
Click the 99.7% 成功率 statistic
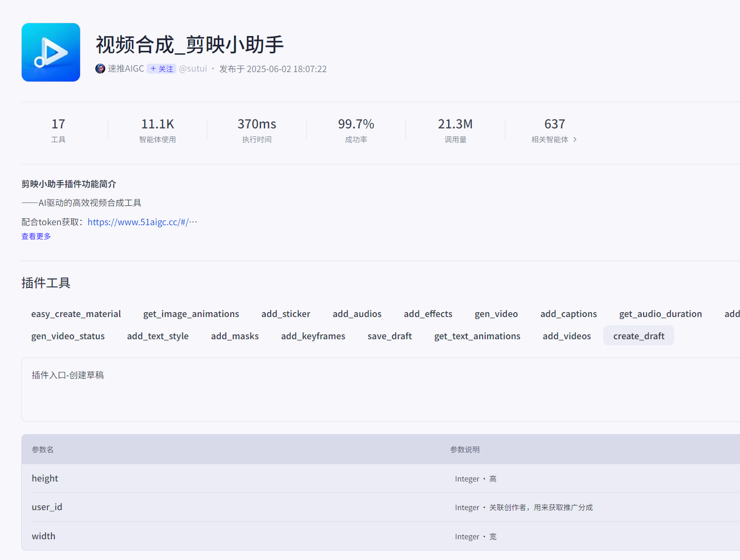[x=356, y=130]
